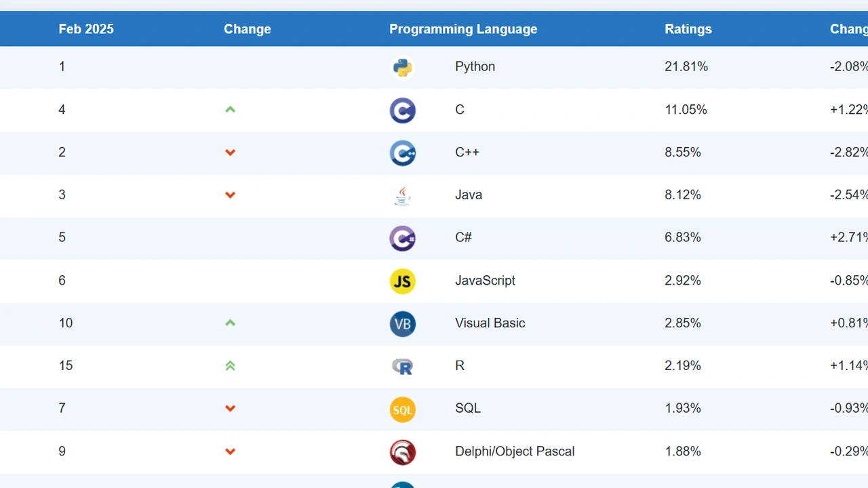Click the Python language name
This screenshot has height=488, width=868.
point(475,66)
